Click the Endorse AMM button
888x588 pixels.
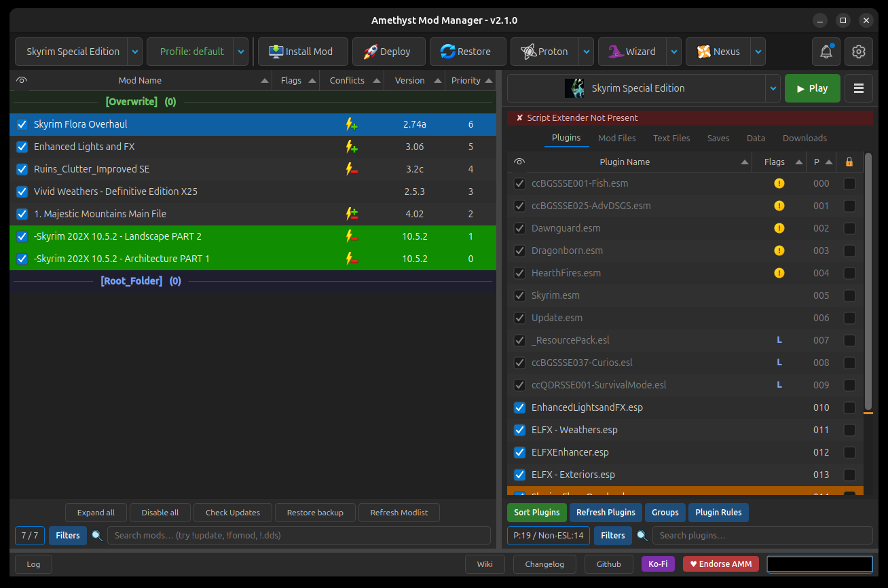[x=721, y=564]
